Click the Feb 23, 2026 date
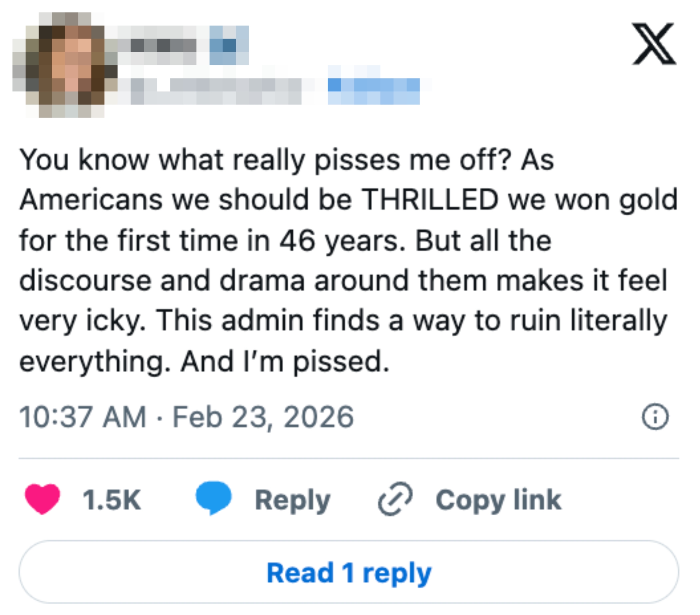Viewport: 700px width, 615px height. [x=263, y=417]
